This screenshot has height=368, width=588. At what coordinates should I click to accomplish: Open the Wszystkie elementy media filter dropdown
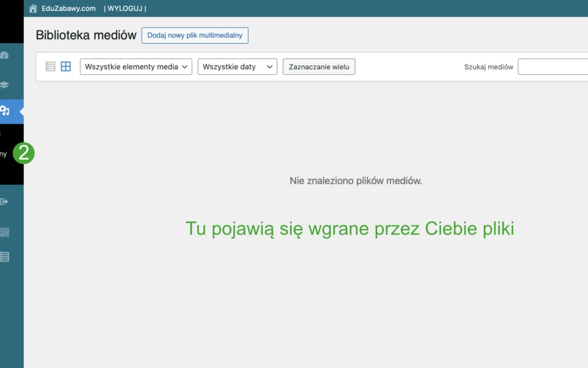pos(135,67)
